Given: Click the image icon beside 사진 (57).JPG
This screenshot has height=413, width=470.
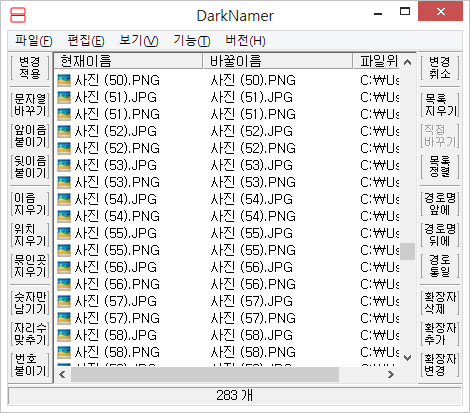Looking at the screenshot, I should (x=64, y=301).
